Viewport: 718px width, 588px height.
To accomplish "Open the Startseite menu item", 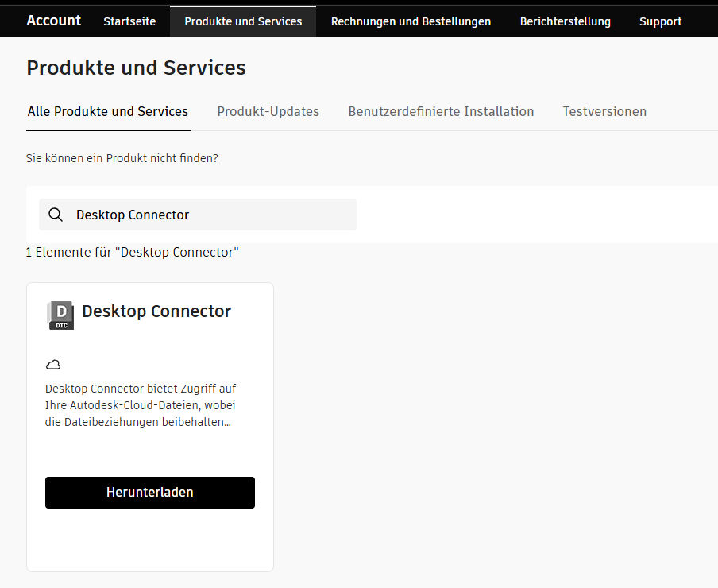I will pyautogui.click(x=129, y=21).
